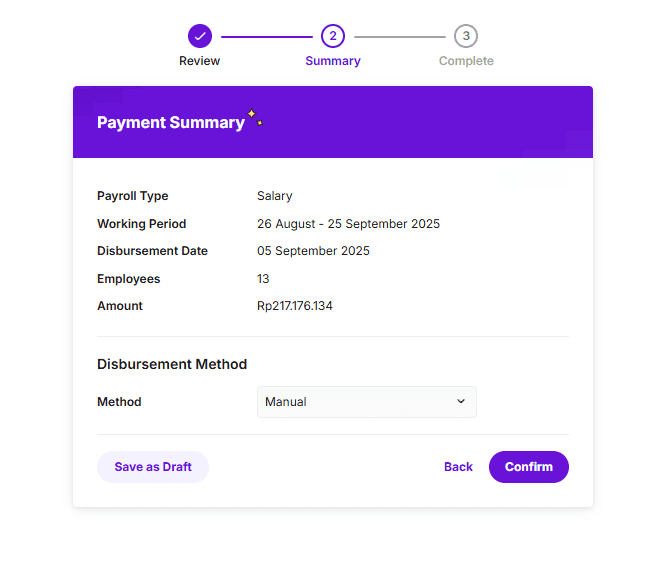Click the Rp217.176.134 amount value

pos(295,306)
